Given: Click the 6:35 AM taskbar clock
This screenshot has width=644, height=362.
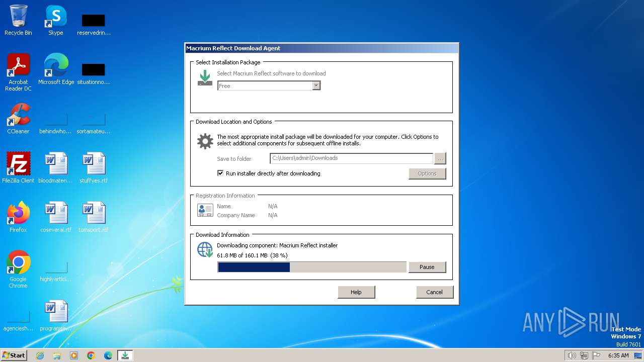Looking at the screenshot, I should [618, 355].
